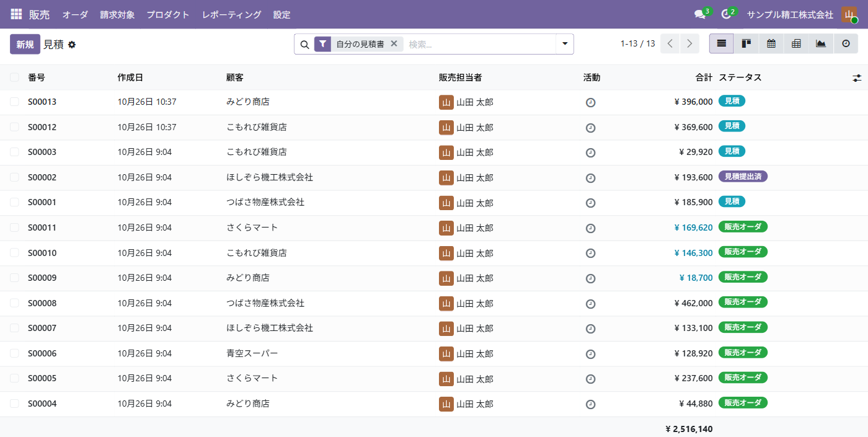Open the optional columns selector
The image size is (868, 437).
857,78
